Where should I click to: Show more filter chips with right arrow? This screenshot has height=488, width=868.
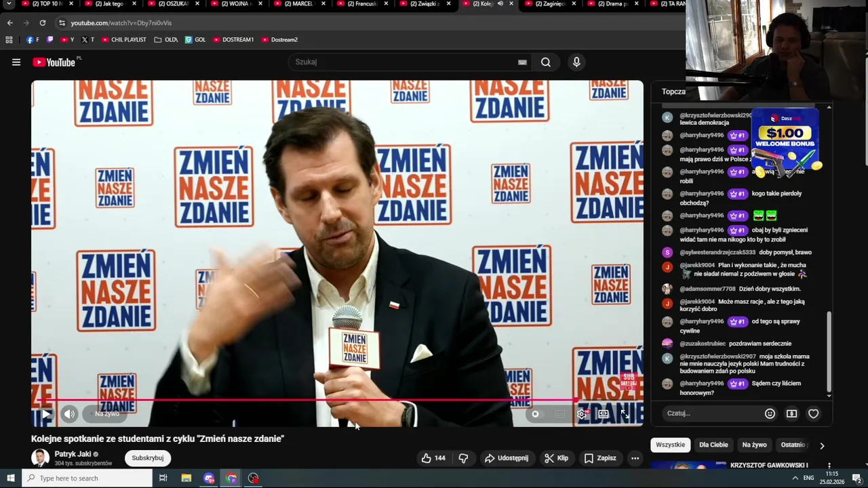point(822,445)
